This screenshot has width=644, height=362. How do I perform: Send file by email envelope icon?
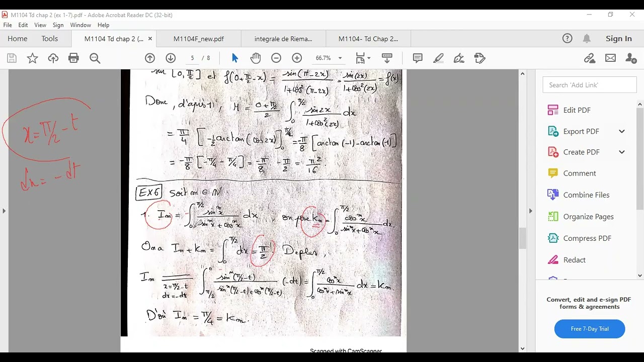610,58
